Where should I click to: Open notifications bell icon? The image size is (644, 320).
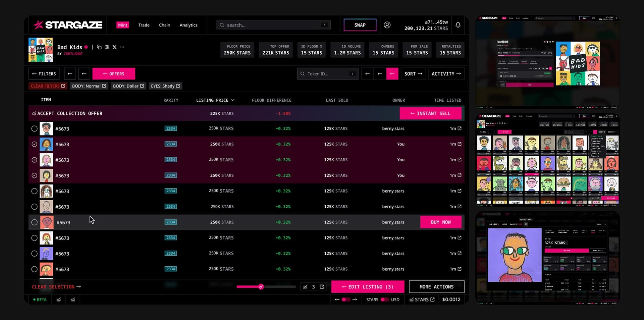(x=458, y=25)
